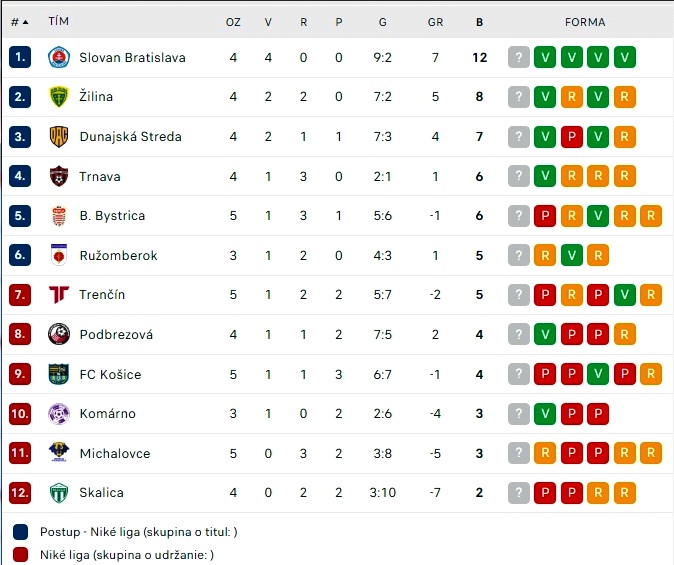The width and height of the screenshot is (674, 565).
Task: Click the blue Postup legend swatch
Action: click(x=20, y=532)
